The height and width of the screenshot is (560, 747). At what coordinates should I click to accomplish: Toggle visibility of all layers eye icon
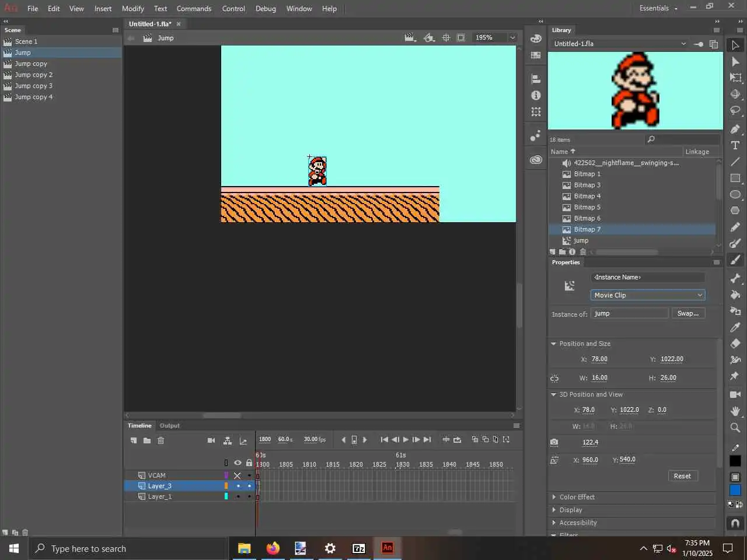click(238, 463)
